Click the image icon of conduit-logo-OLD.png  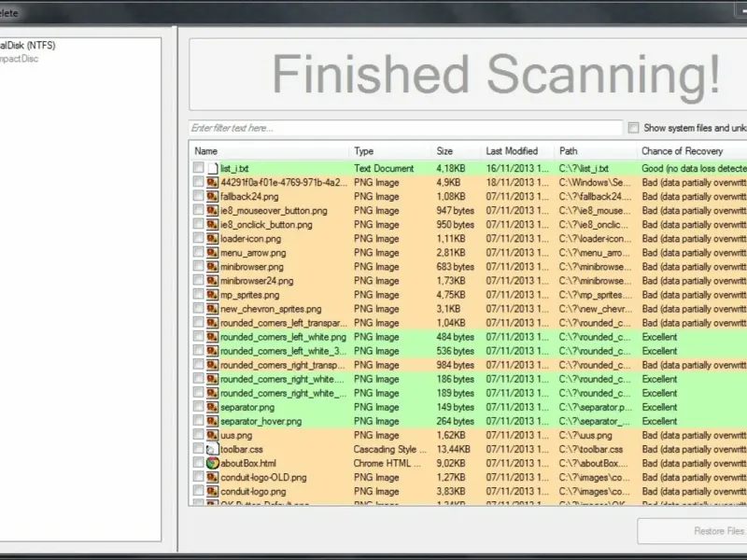[213, 477]
